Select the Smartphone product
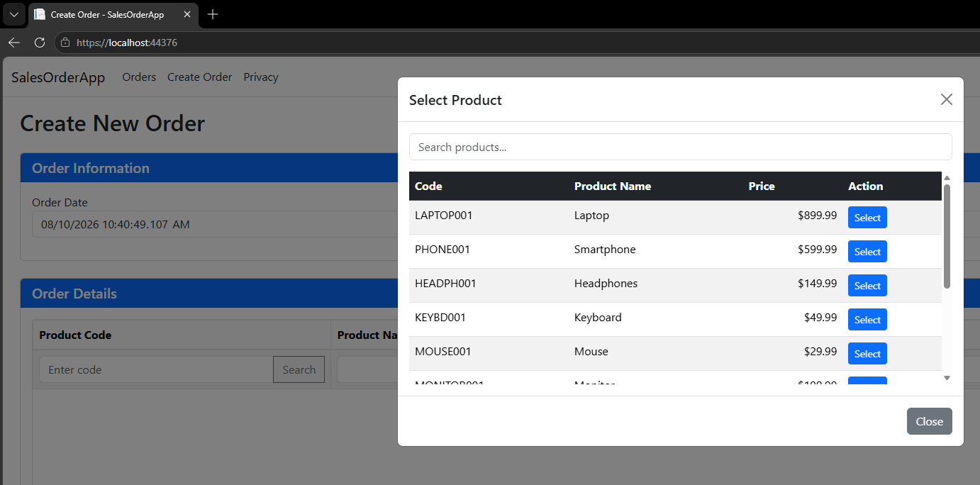 [x=867, y=252]
